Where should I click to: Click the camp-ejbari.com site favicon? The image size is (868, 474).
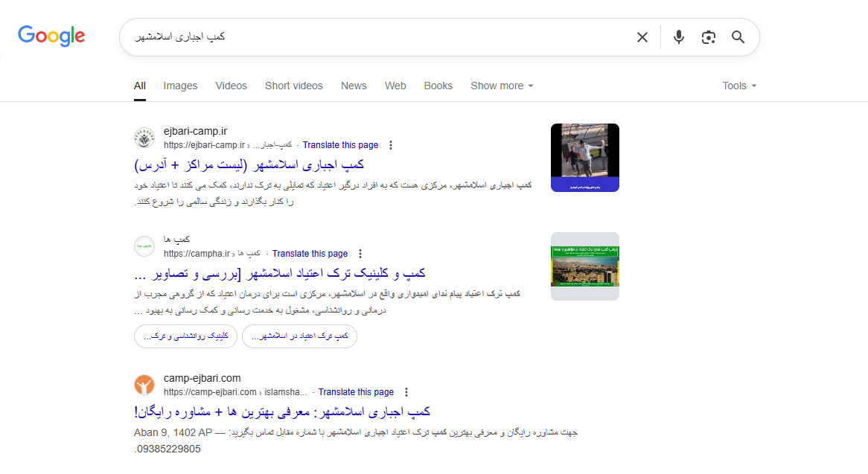point(144,385)
